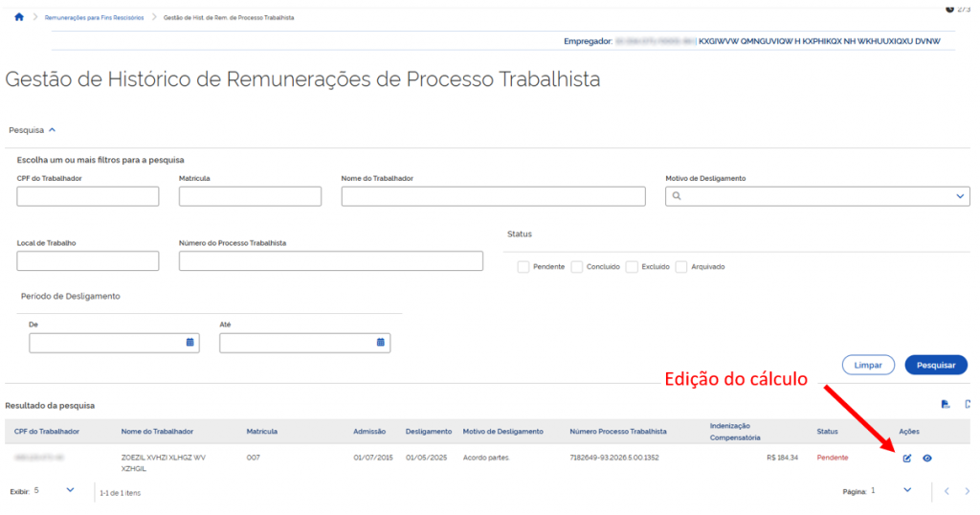
Task: View details eye icon for row 007
Action: [927, 459]
